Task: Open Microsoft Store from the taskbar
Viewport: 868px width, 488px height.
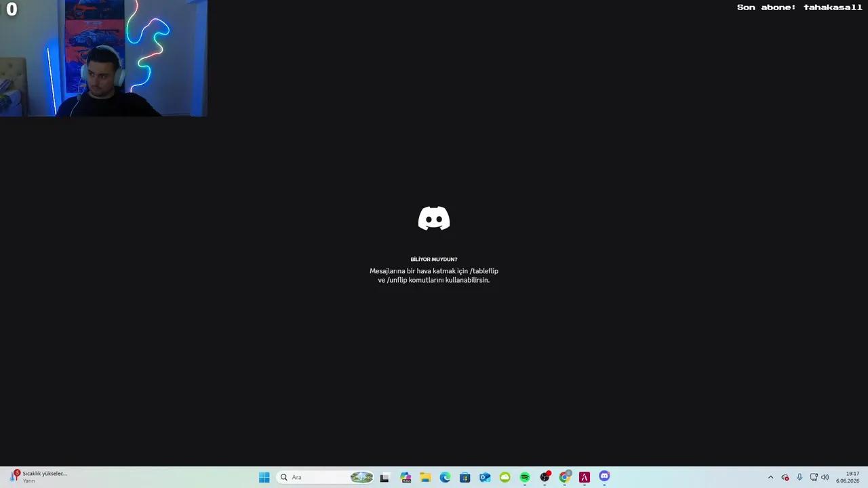Action: click(x=465, y=477)
